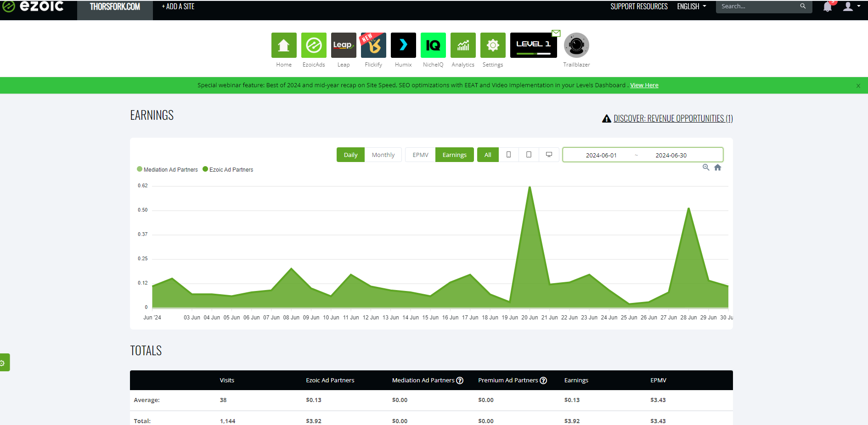Click the Ezoic logo
868x425 pixels.
(33, 6)
